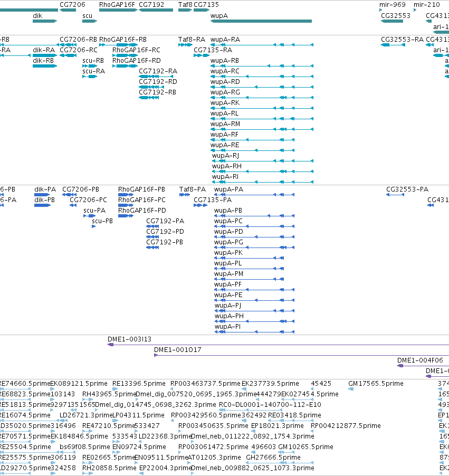Click the mir-969 microRNA label

click(x=392, y=5)
